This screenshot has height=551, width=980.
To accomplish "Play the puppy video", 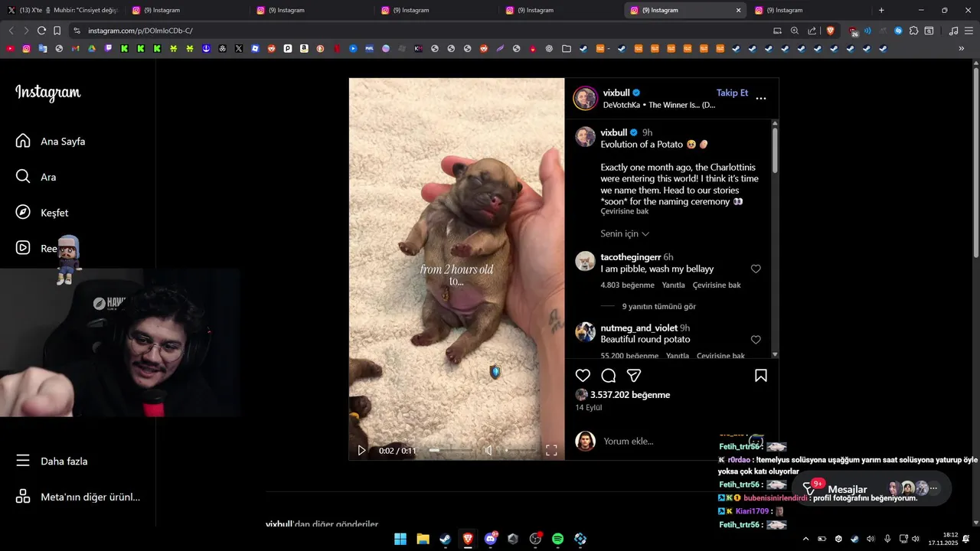I will click(361, 451).
